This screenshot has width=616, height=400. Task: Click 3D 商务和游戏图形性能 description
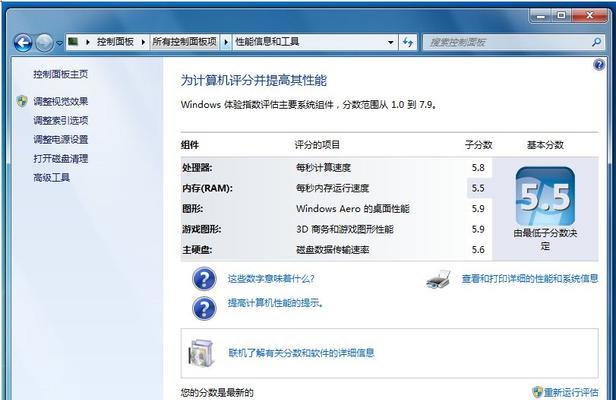pos(345,229)
